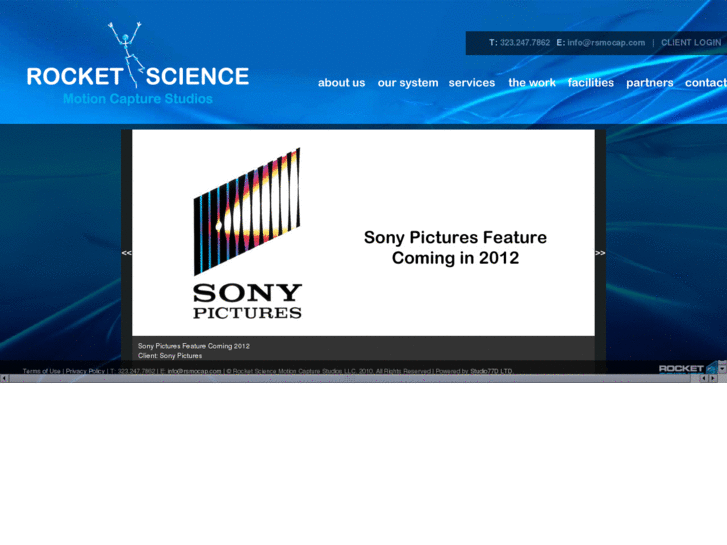This screenshot has width=727, height=545.
Task: Click the horizontal scrollbar left arrow
Action: tap(4, 378)
